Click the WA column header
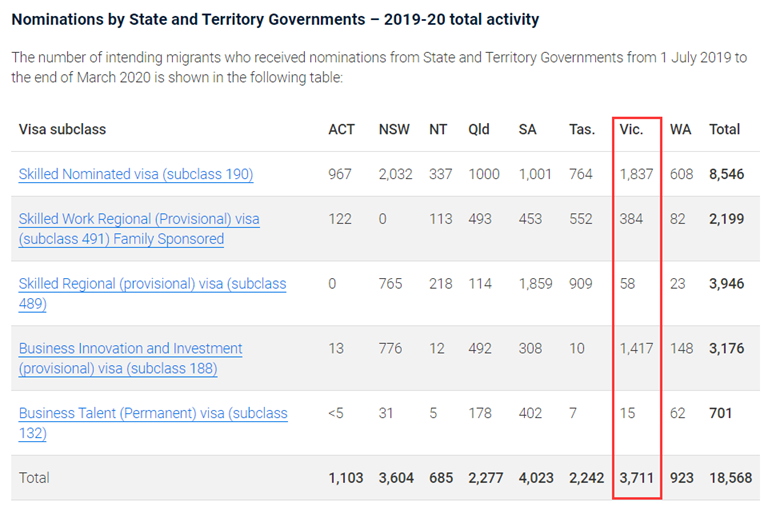 [x=681, y=129]
